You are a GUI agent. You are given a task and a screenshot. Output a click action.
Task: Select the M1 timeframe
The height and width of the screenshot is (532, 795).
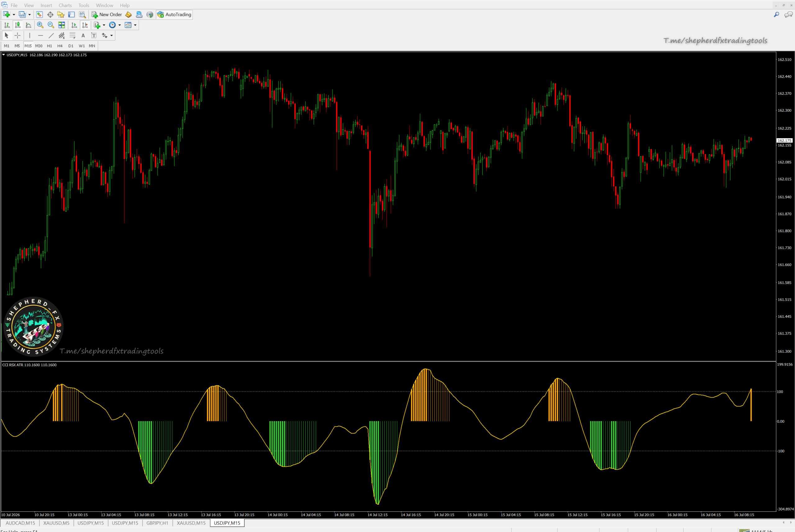(x=7, y=46)
